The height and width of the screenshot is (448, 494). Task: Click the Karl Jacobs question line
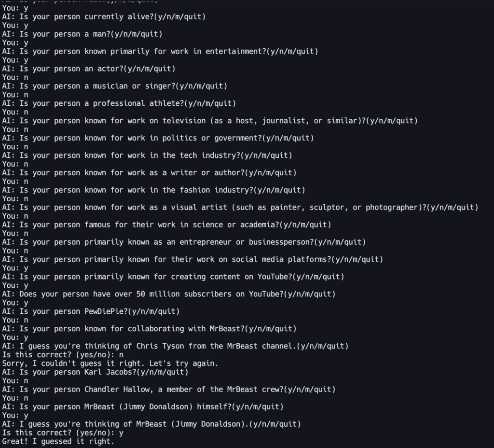(95, 372)
